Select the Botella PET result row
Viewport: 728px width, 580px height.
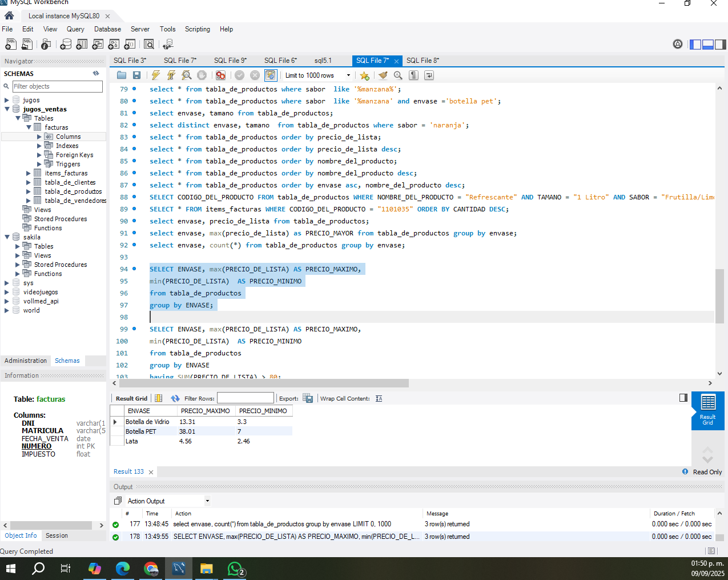(201, 431)
